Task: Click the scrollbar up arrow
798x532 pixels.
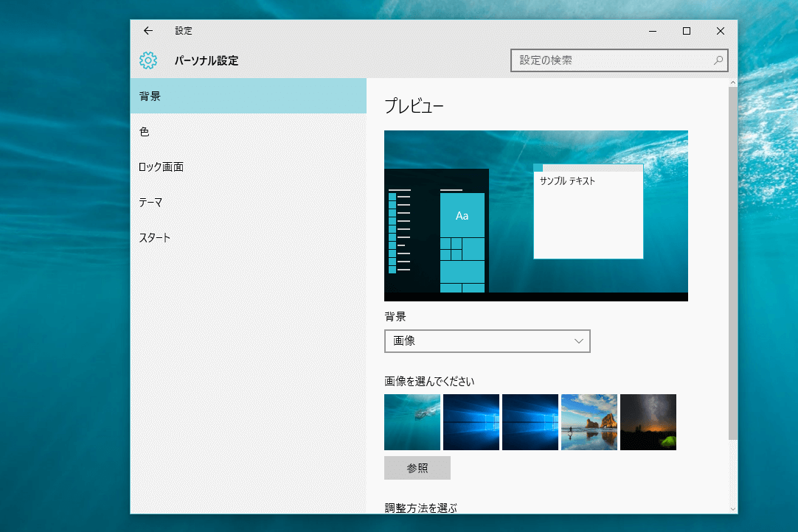Action: click(733, 83)
